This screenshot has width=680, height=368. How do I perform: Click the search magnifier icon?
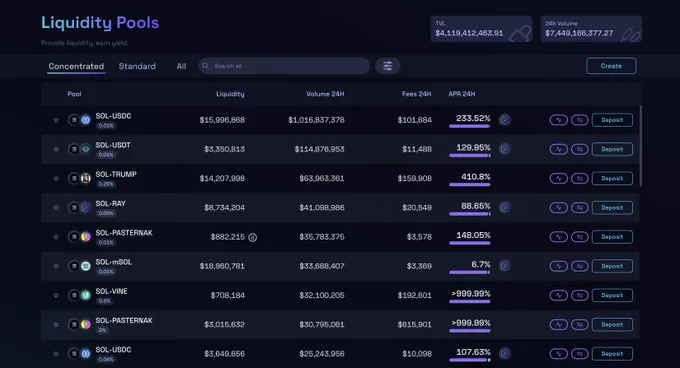coord(206,66)
